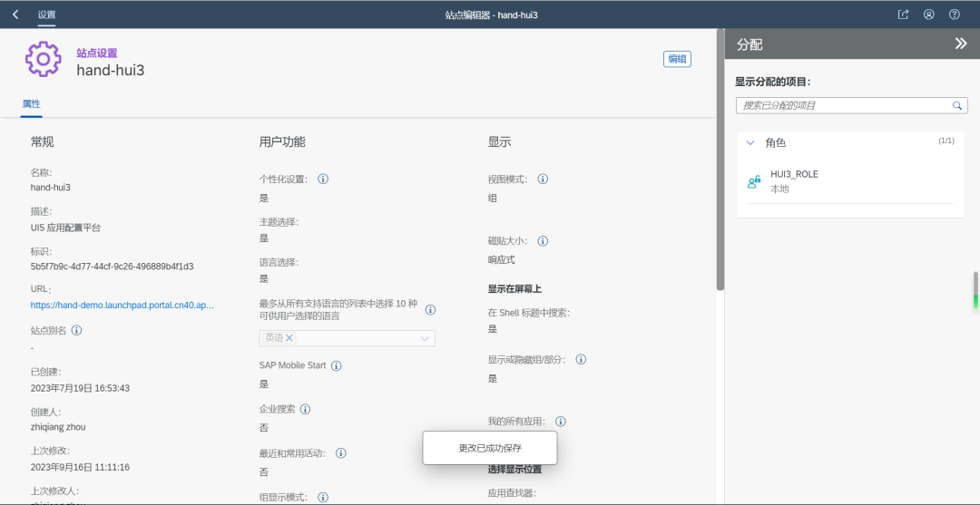Open the share icon in header
Screen dimensions: 980x505
(x=903, y=15)
